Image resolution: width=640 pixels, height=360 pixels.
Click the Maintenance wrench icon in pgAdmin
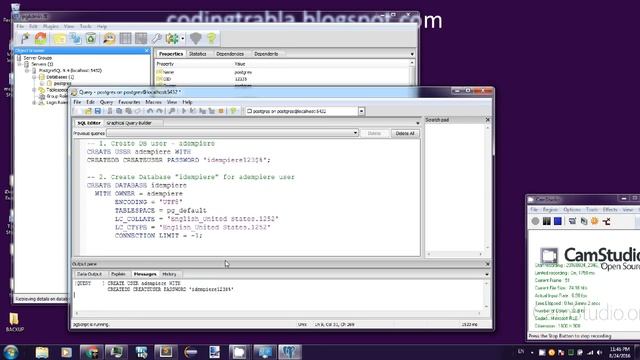[156, 38]
